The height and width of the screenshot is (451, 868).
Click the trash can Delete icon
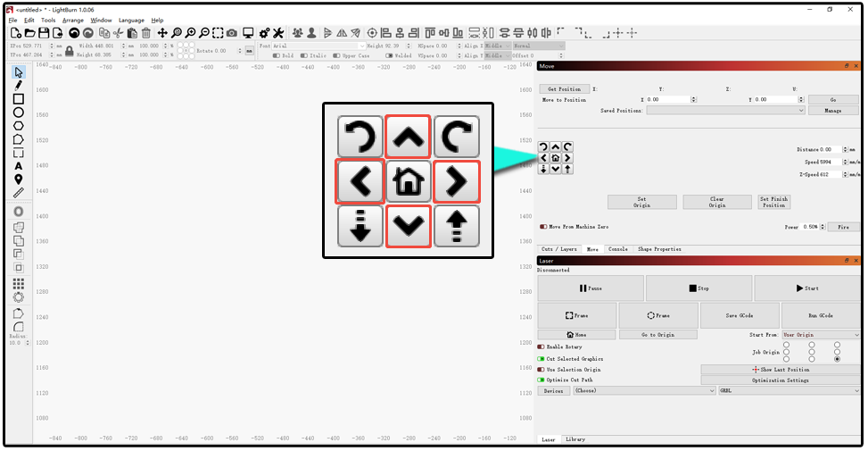pyautogui.click(x=146, y=33)
